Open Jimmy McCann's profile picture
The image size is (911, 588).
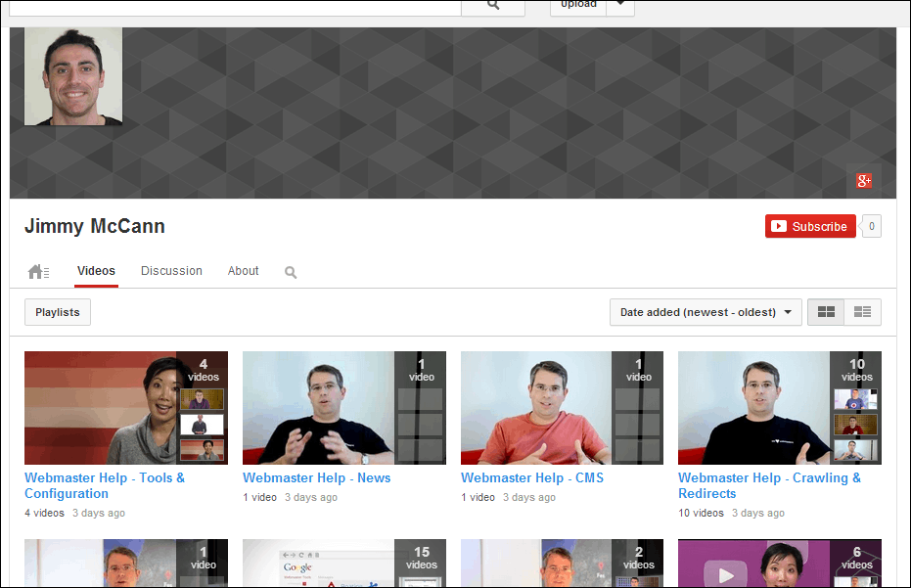[73, 76]
